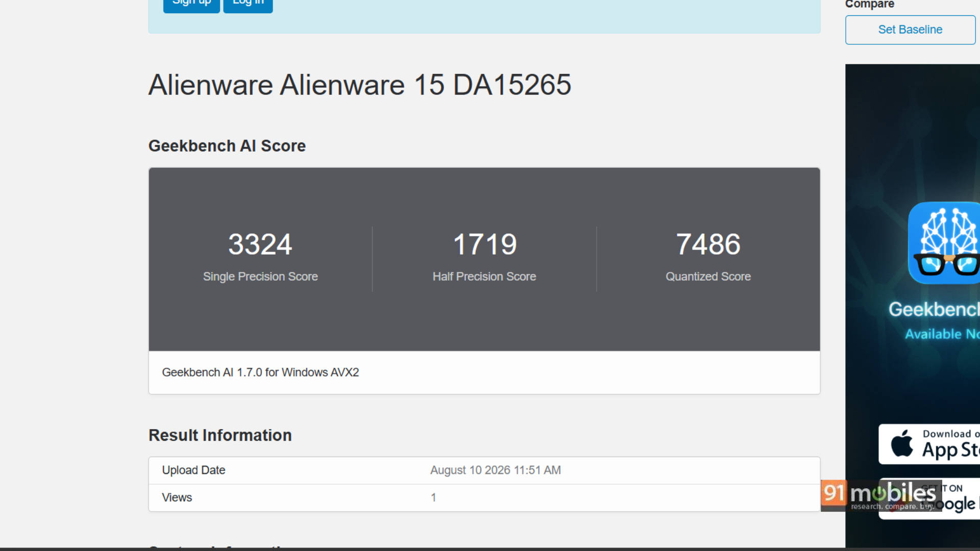Click the 91mobiles watermark logo

(x=881, y=495)
